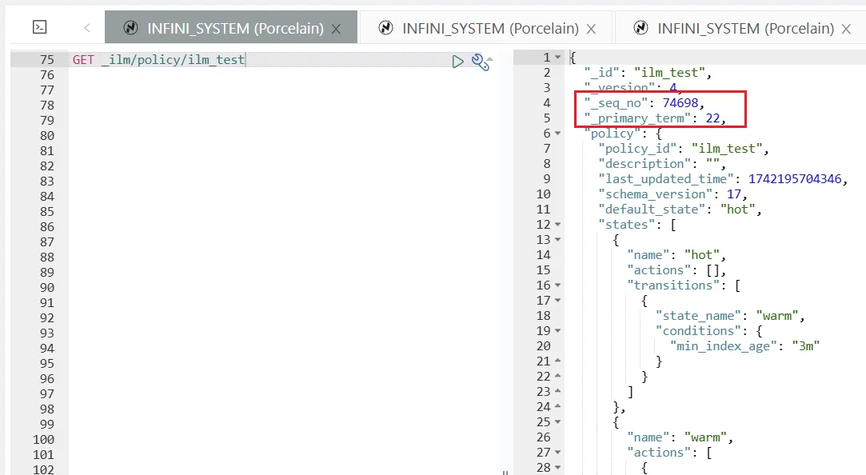Screen dimensions: 866x475
Task: Click response gutter line number 9
Action: (x=546, y=179)
